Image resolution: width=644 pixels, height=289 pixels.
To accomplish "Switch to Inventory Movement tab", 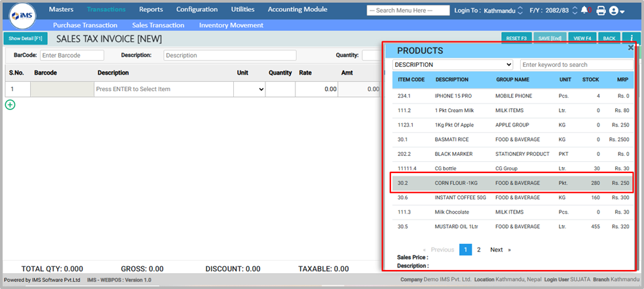I will [x=231, y=25].
